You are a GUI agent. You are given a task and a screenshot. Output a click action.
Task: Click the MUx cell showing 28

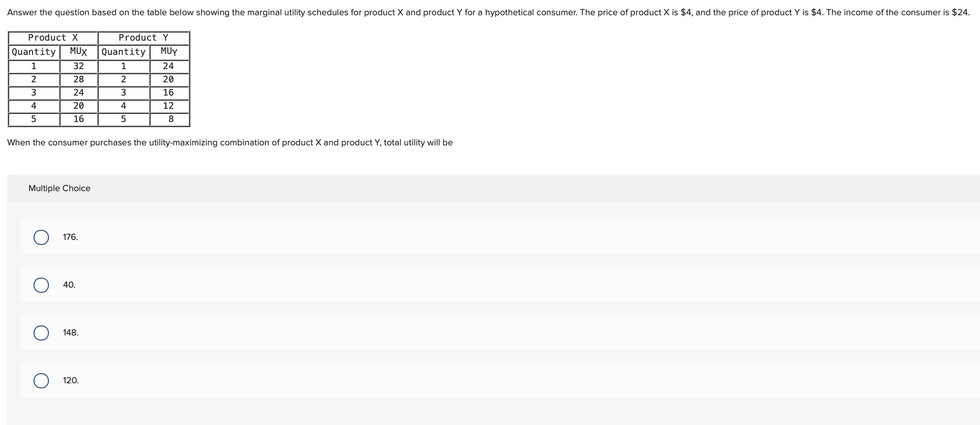click(78, 79)
